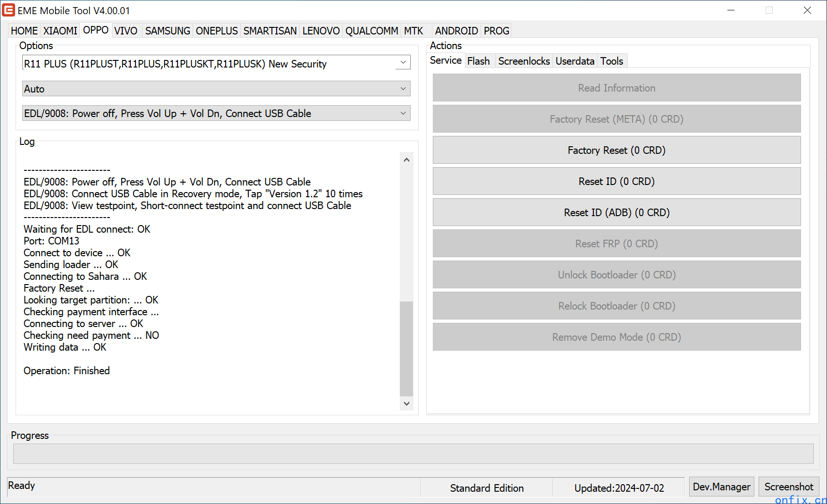Click the 'Ready' status text

click(22, 485)
